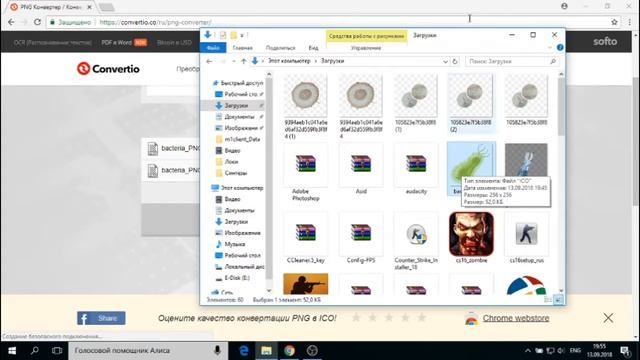
Task: Open the Вид ribbon tab
Action: [x=313, y=48]
